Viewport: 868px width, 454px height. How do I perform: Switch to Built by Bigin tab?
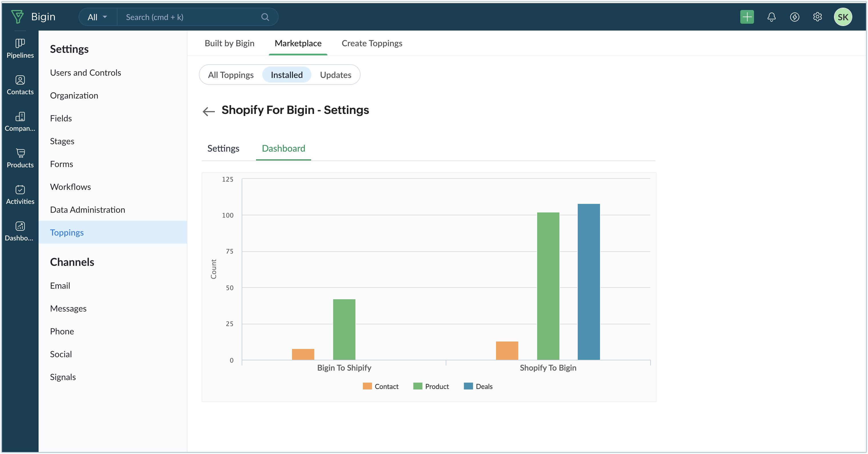229,43
